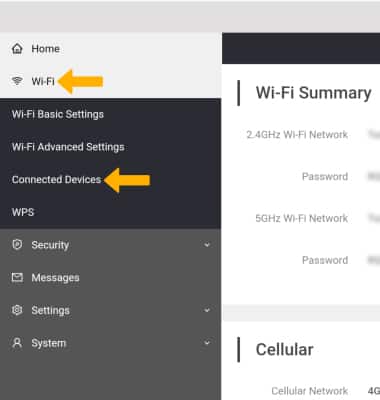
Task: Click the Security shield icon
Action: (17, 245)
